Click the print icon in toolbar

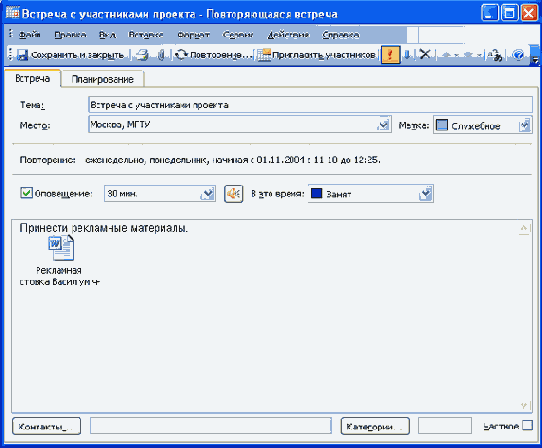pyautogui.click(x=141, y=55)
